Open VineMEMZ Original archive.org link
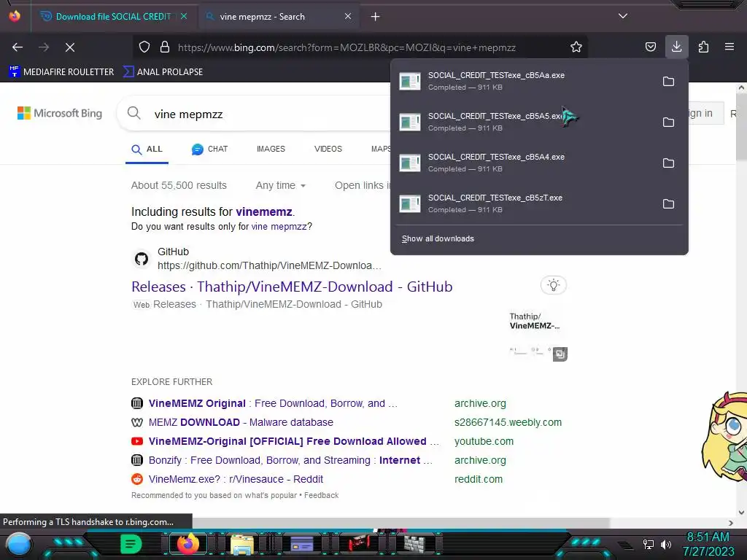Viewport: 747px width, 560px height. pos(273,403)
